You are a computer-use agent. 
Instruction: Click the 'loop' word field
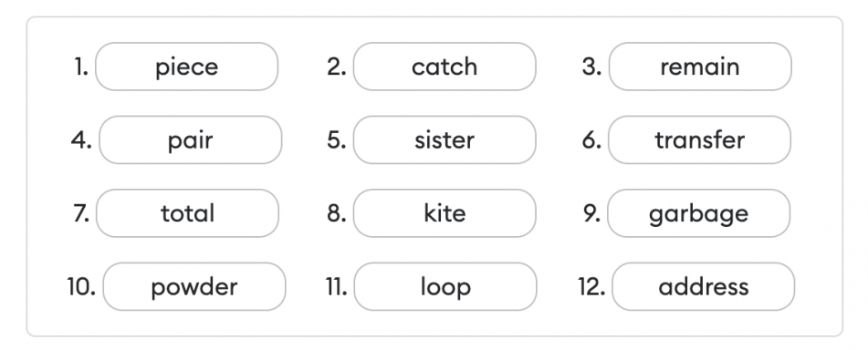[445, 286]
